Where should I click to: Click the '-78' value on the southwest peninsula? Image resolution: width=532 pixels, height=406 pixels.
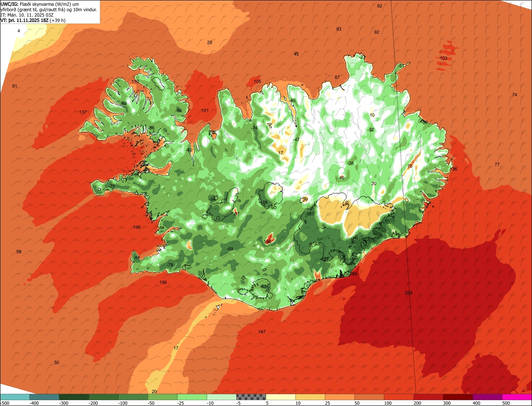coord(170,265)
